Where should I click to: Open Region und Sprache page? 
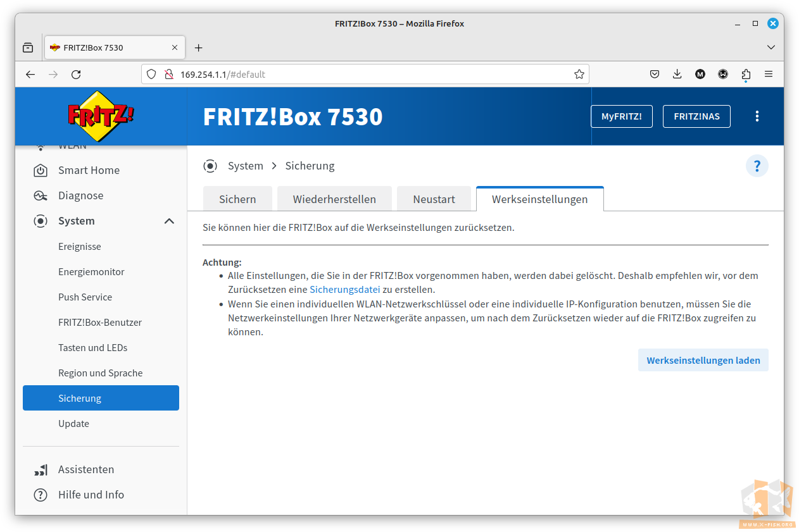(x=101, y=373)
